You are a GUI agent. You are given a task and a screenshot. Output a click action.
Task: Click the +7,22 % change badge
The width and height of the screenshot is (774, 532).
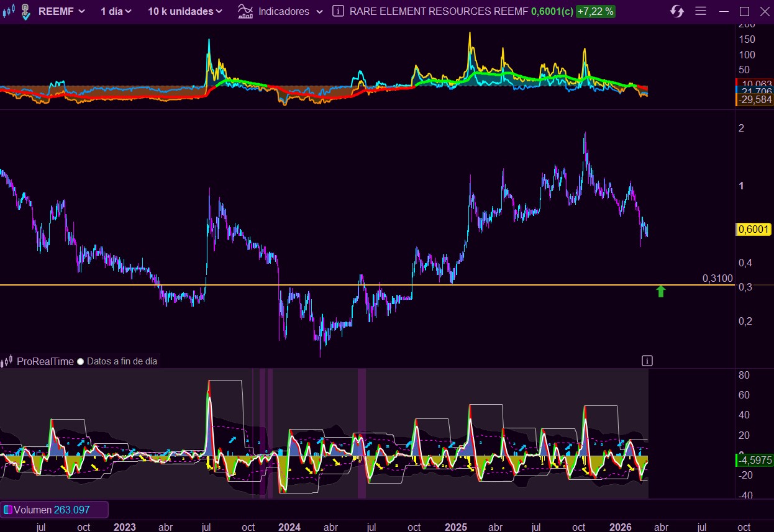595,11
